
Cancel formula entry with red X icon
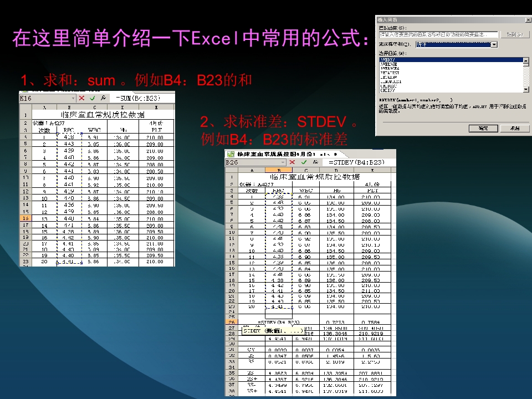81,98
